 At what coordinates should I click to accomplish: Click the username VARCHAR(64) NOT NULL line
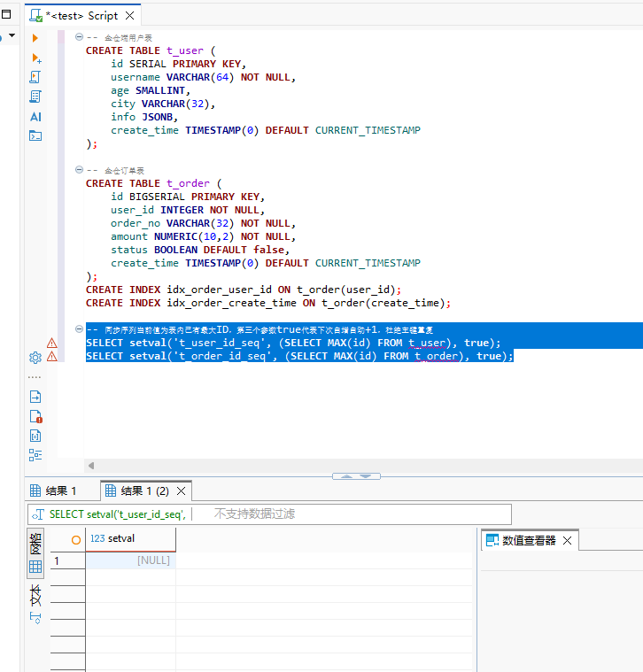pos(203,77)
